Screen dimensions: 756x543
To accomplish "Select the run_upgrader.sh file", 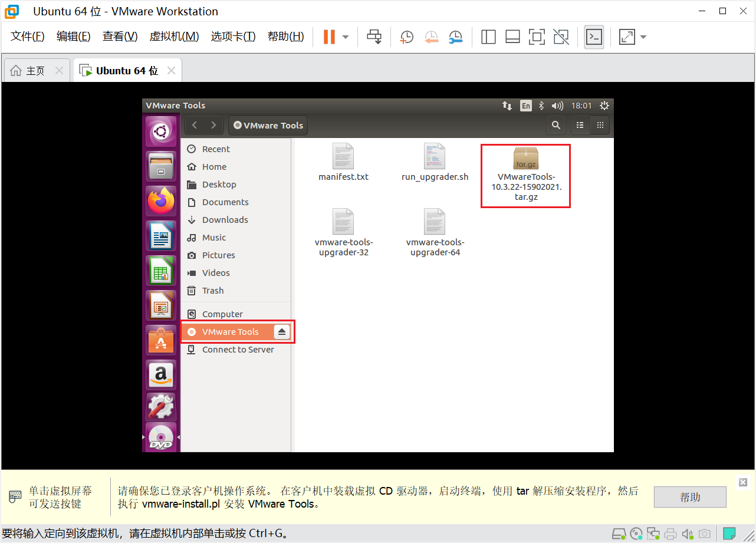I will [x=435, y=162].
